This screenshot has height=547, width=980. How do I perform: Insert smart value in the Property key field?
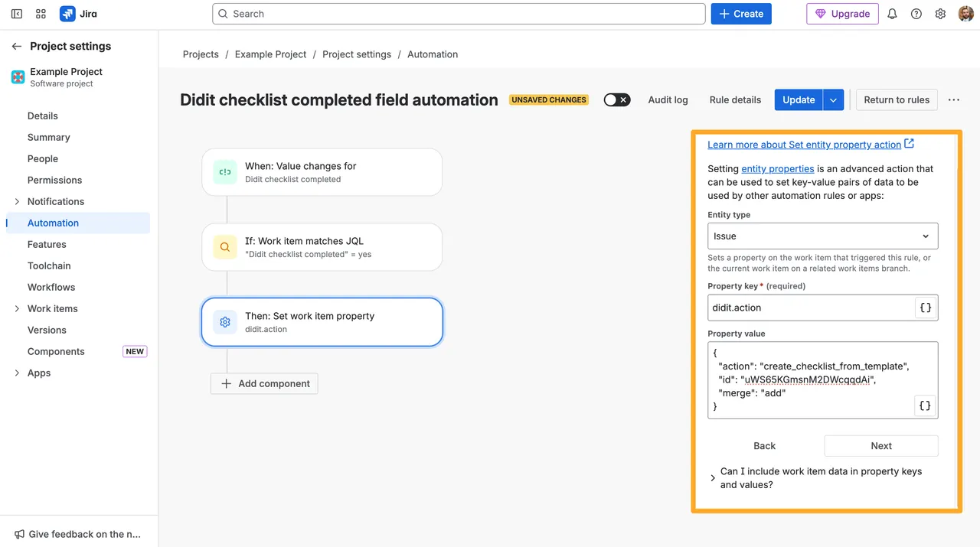925,308
